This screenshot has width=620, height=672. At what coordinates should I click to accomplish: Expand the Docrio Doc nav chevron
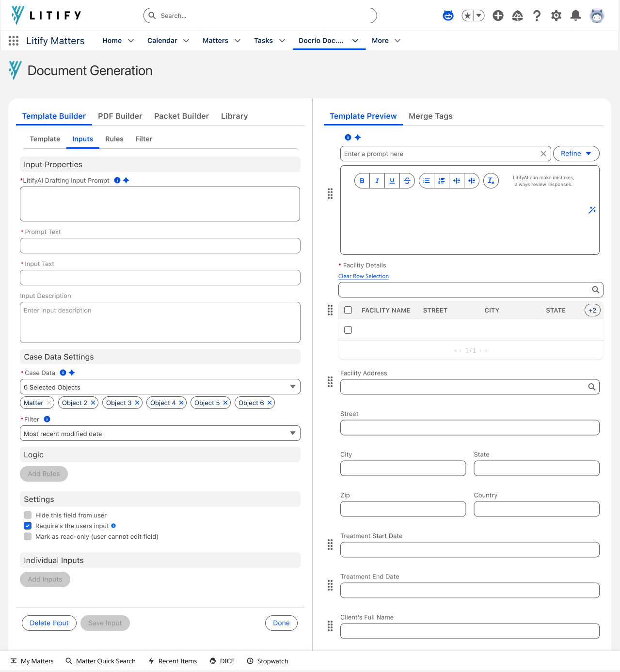click(x=355, y=41)
